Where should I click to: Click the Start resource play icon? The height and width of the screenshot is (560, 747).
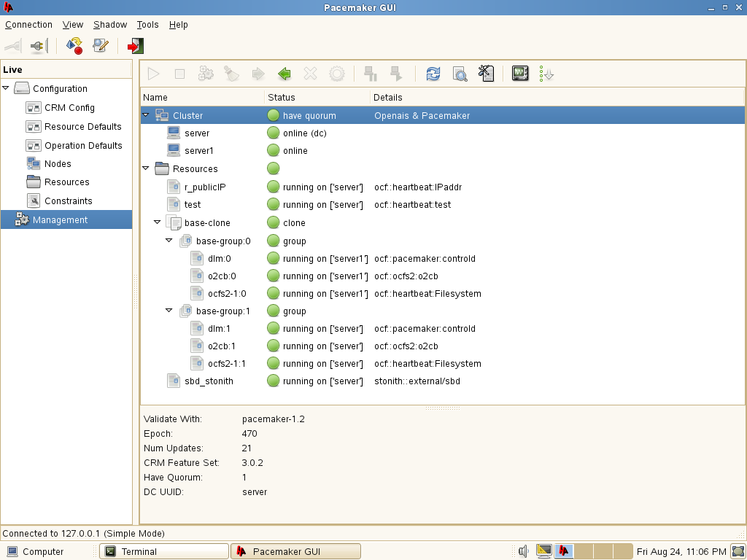153,74
